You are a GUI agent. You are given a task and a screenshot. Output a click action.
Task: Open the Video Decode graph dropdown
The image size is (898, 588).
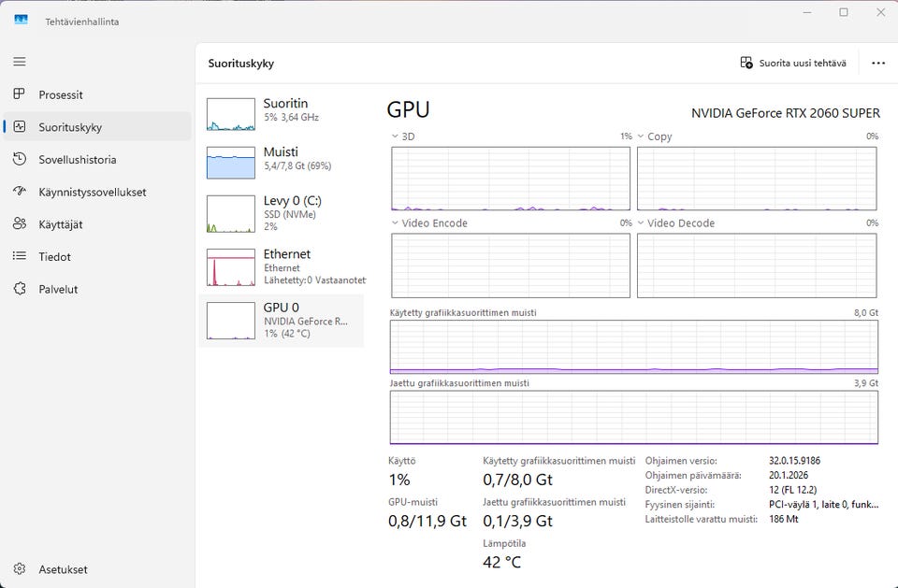click(642, 223)
